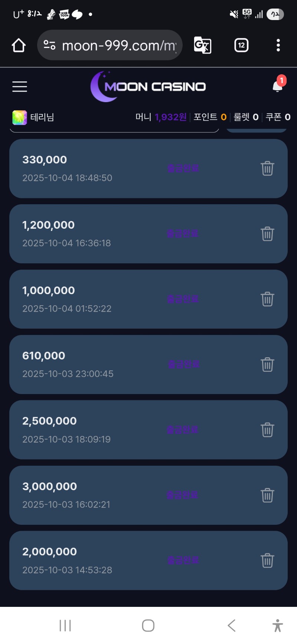The width and height of the screenshot is (297, 644).
Task: Tap the moon-999.com address bar
Action: pos(119,45)
